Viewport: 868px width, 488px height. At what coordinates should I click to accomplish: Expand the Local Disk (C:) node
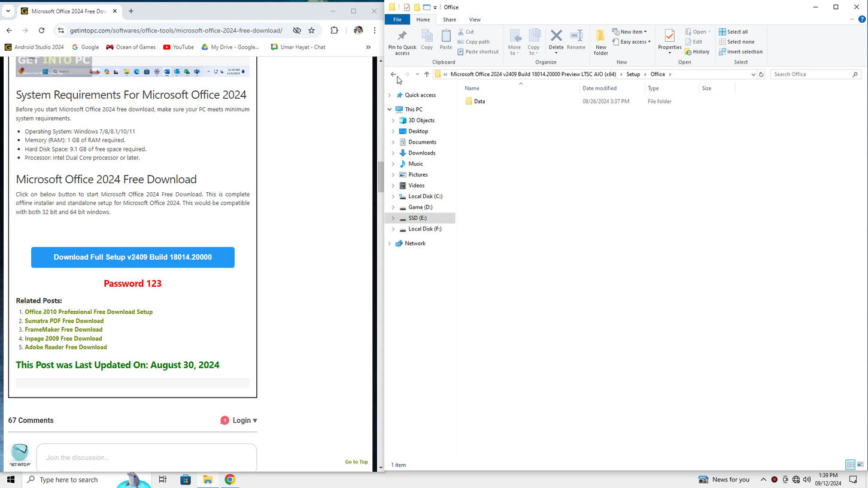coord(393,196)
